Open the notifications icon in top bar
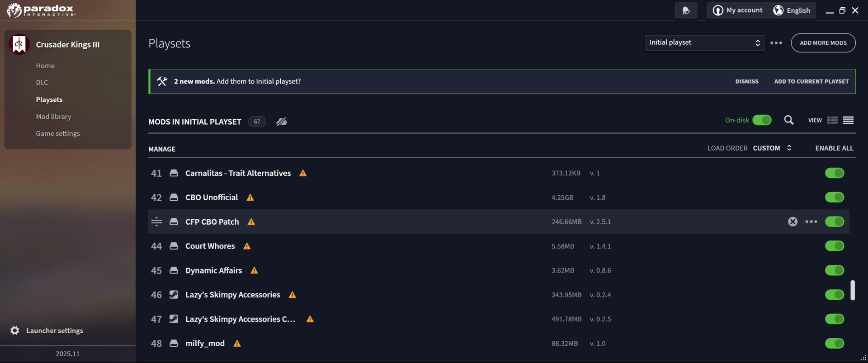The width and height of the screenshot is (868, 363). [686, 10]
